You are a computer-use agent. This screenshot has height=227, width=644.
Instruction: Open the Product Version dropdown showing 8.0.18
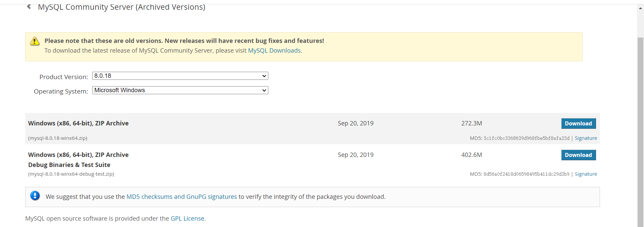[x=180, y=76]
